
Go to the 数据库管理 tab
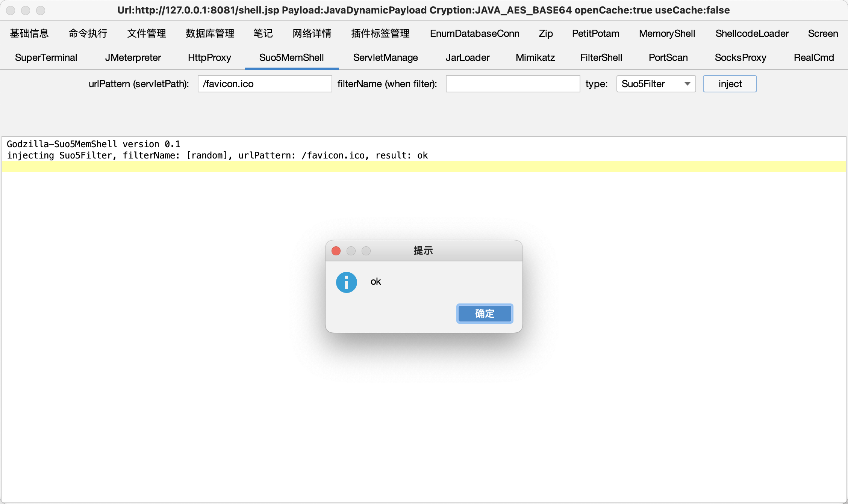(x=210, y=33)
